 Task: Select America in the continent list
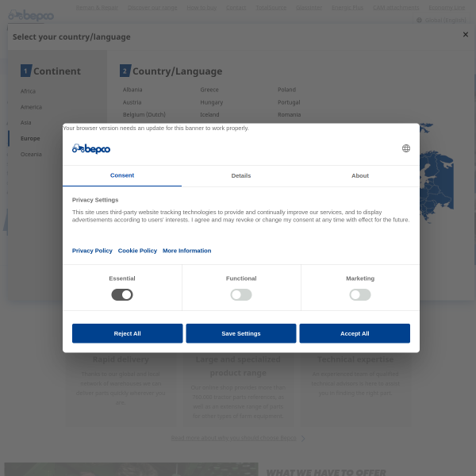(x=31, y=107)
